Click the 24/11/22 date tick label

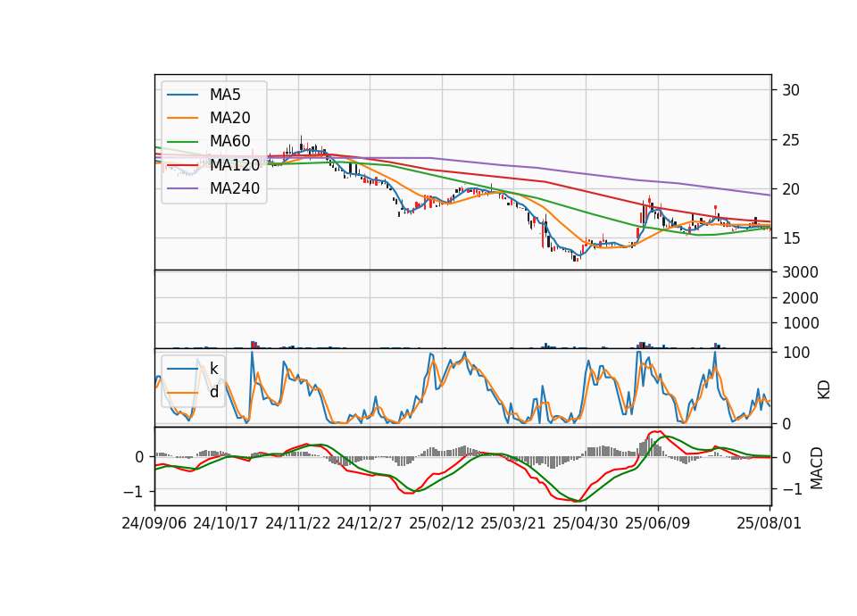[x=298, y=523]
